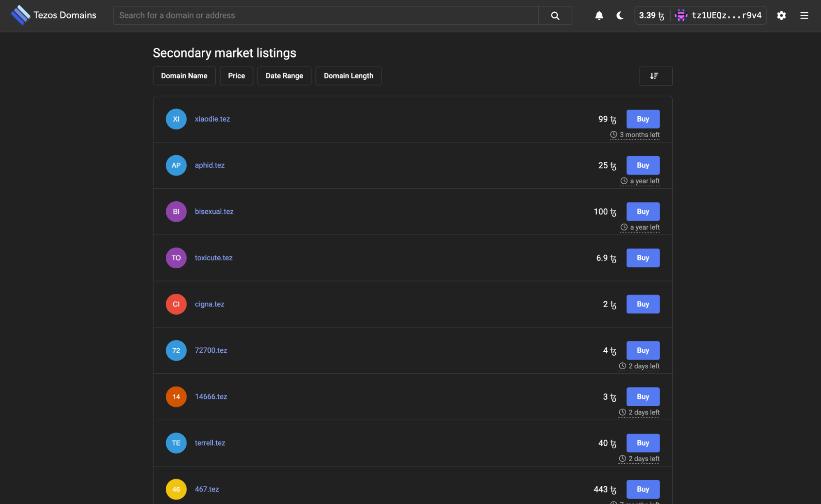Click the wallet pixel avatar icon

tap(681, 16)
